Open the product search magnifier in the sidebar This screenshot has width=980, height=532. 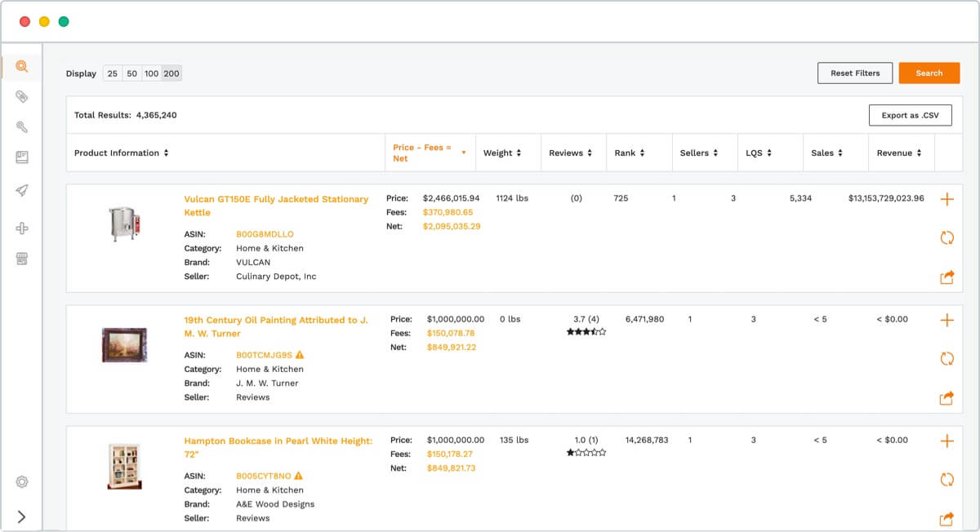(22, 66)
